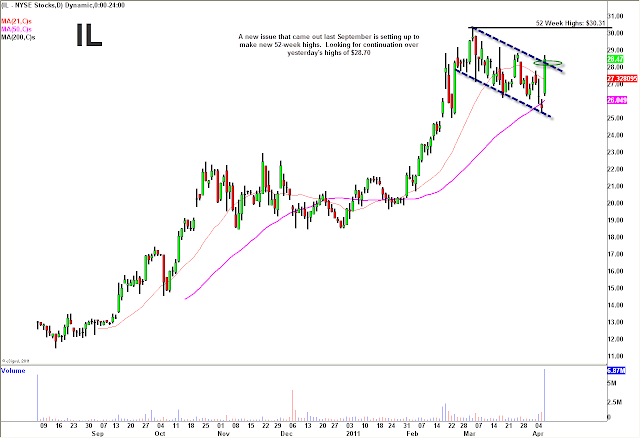Click the Sep month label on time axis
The image size is (640, 438).
pyautogui.click(x=98, y=434)
